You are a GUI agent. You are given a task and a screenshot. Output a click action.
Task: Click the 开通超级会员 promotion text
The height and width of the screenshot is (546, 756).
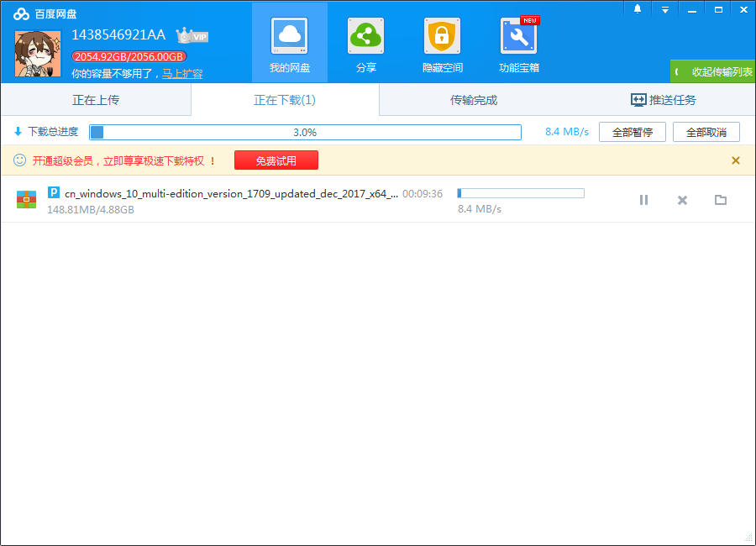coord(123,160)
